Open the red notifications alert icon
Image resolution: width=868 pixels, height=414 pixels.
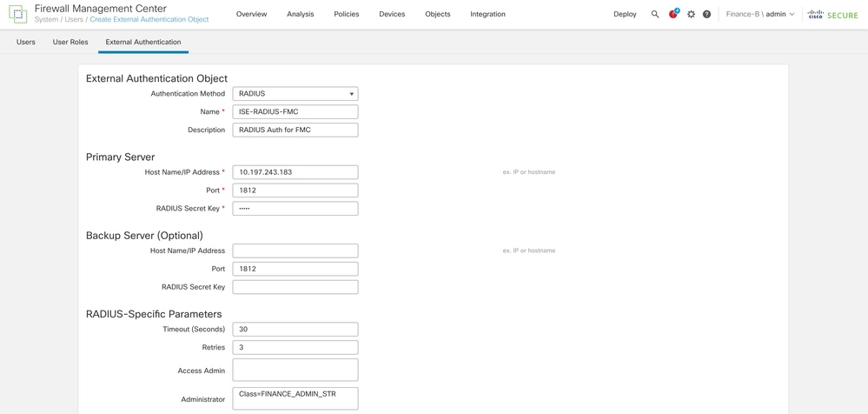(673, 14)
